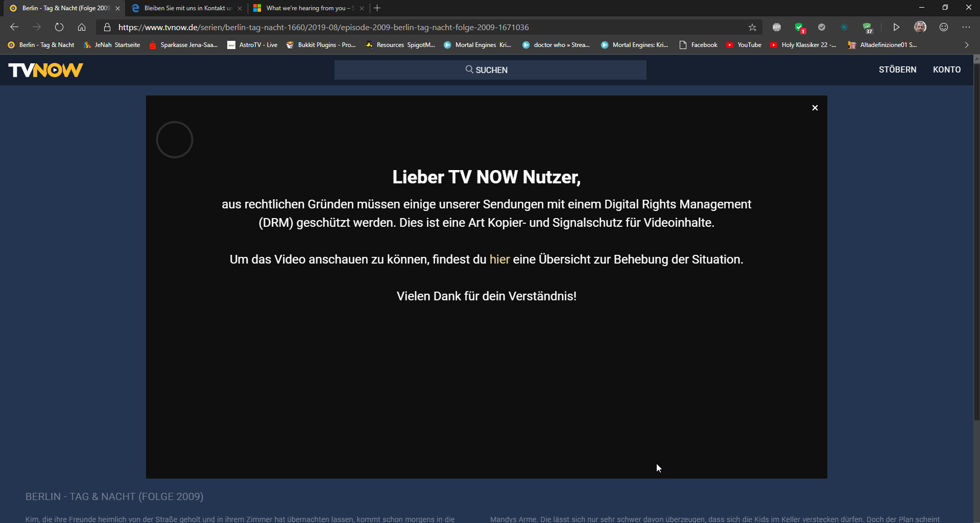The width and height of the screenshot is (980, 523).
Task: Reload the current page
Action: [x=59, y=27]
